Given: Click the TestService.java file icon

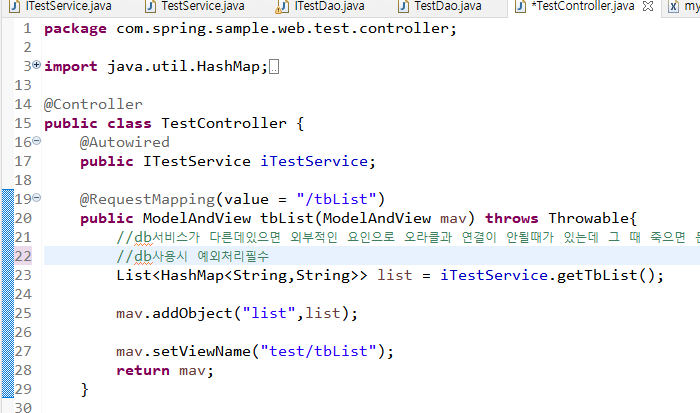Looking at the screenshot, I should (151, 6).
